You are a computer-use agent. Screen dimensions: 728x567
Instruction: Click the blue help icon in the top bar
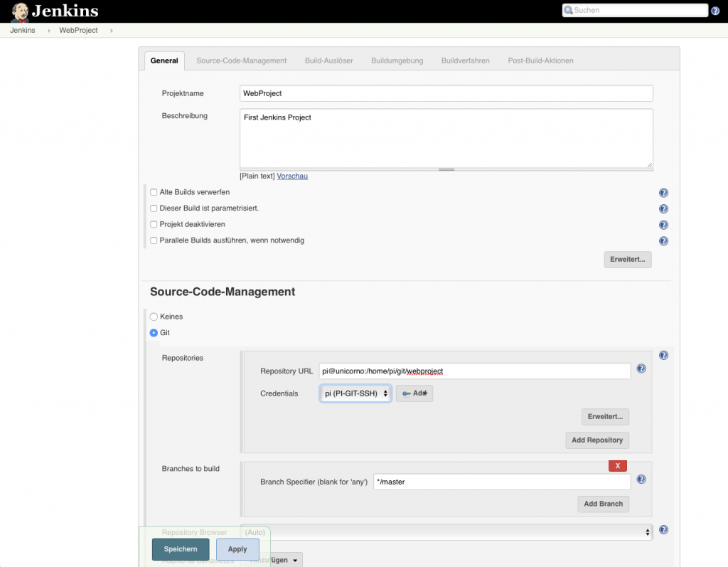pos(715,10)
